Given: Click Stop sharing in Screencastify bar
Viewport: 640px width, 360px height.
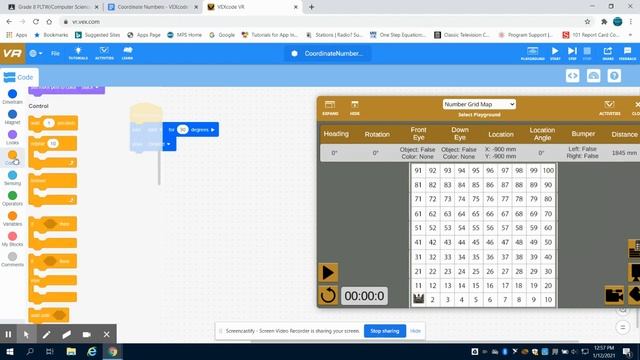Looking at the screenshot, I should [384, 331].
